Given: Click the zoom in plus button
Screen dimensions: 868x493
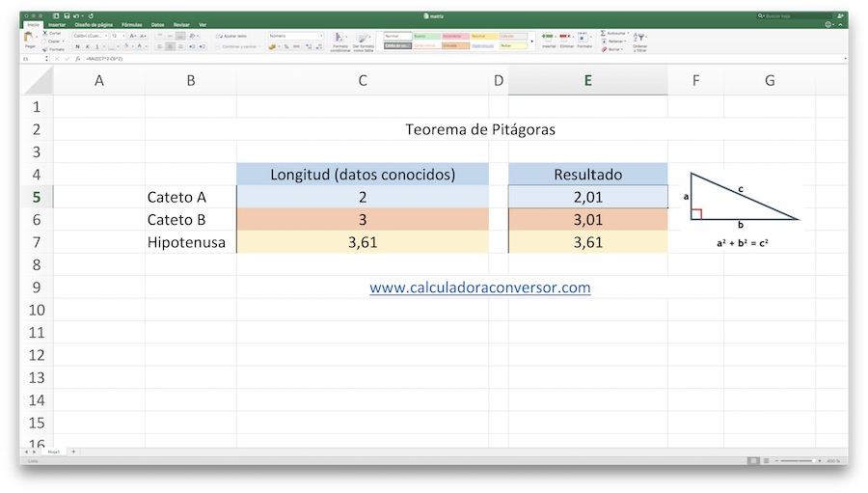Looking at the screenshot, I should pos(820,461).
